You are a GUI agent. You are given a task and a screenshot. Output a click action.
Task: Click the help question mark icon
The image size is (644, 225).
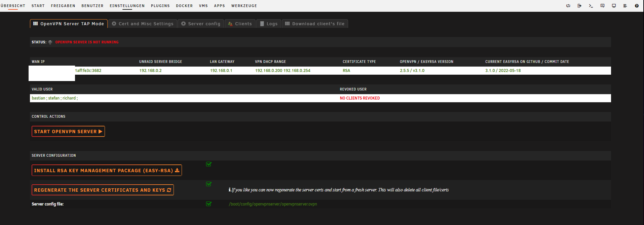637,6
